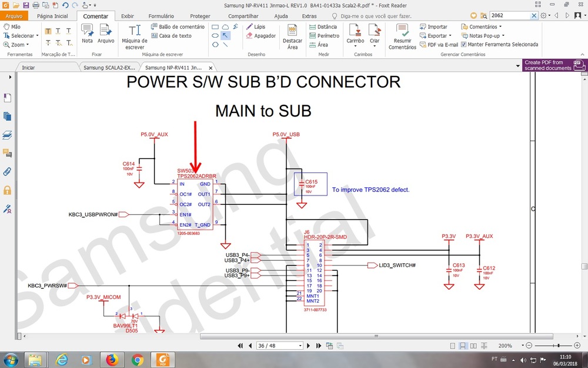
Task: Click the Open folder icon
Action: point(16,5)
